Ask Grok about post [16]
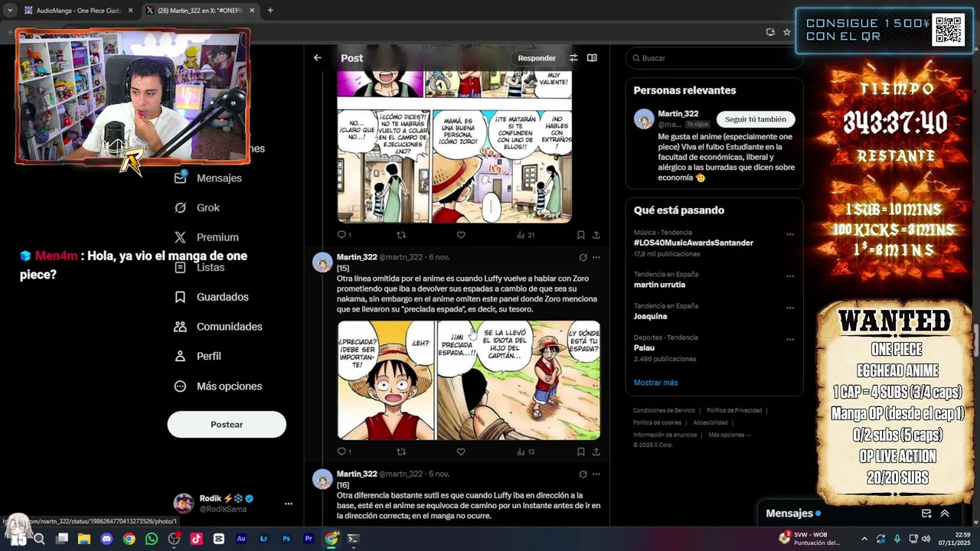The width and height of the screenshot is (980, 551). pos(583,474)
